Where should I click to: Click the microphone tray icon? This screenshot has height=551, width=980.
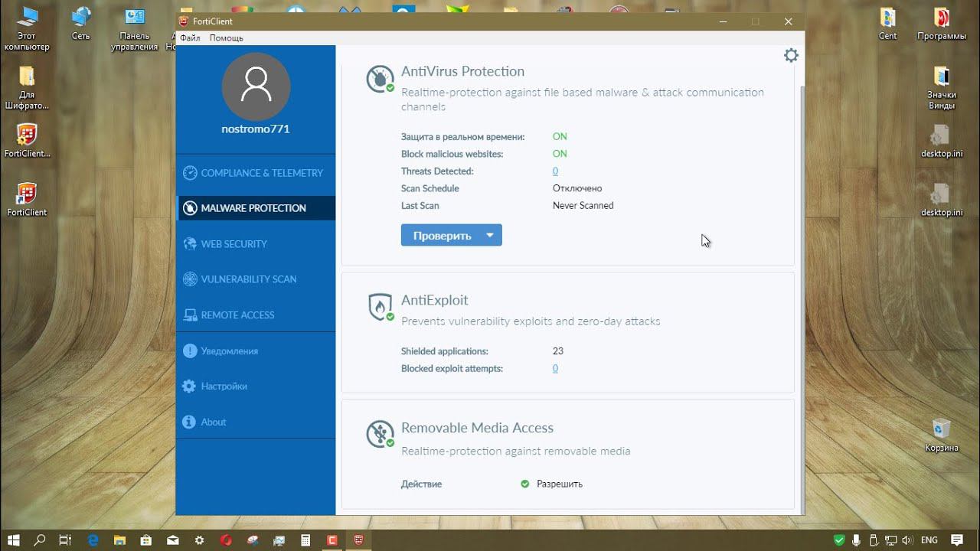tap(857, 540)
